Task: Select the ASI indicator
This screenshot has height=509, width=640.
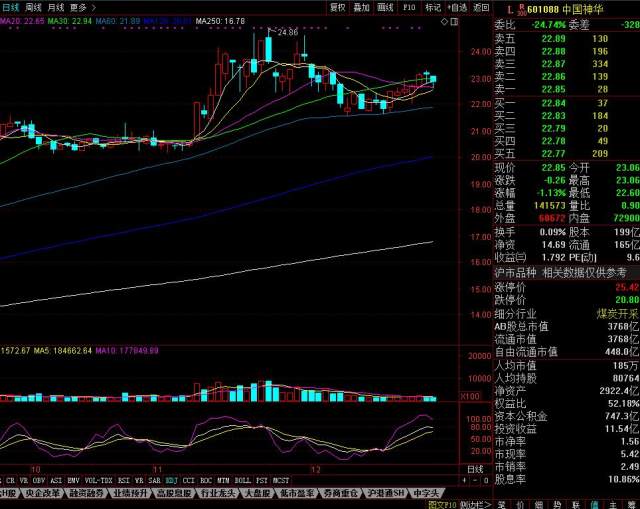Action: point(56,480)
